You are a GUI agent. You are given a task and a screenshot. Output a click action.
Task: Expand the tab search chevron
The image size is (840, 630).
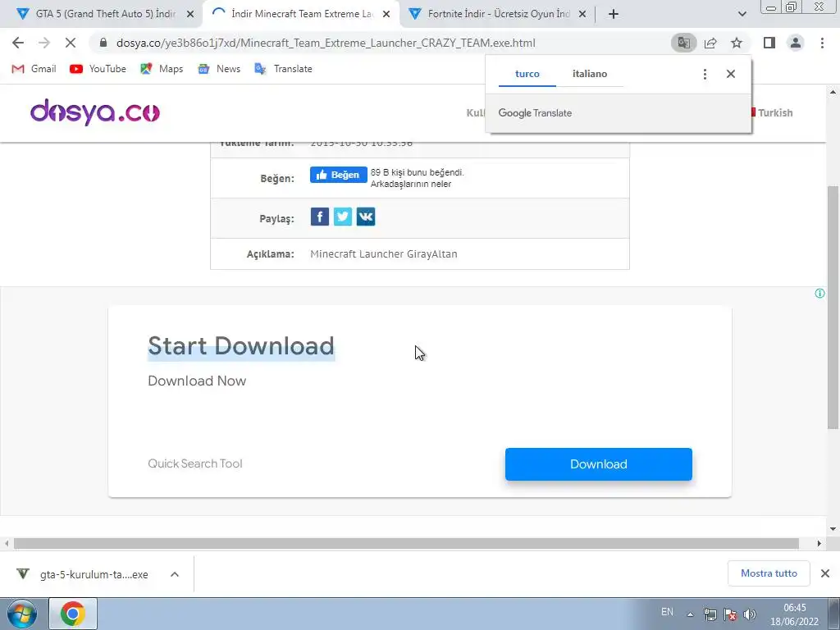pos(742,14)
